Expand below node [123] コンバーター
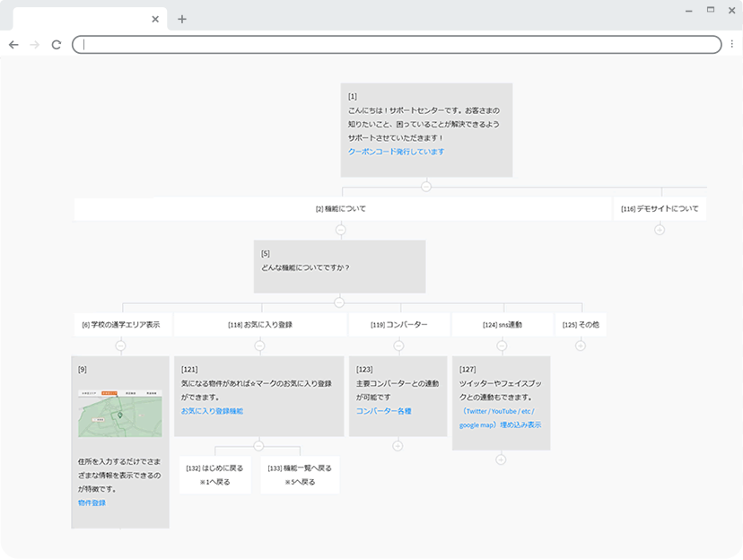 click(398, 446)
